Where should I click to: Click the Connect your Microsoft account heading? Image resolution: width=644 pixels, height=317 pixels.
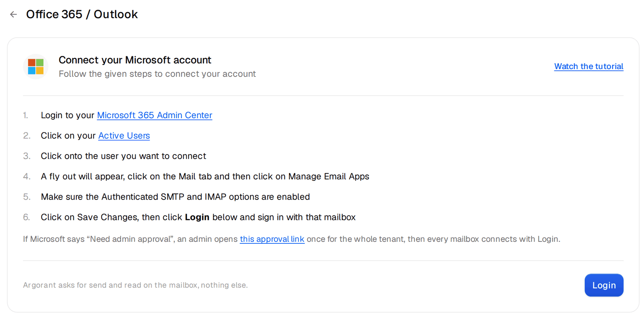tap(135, 60)
